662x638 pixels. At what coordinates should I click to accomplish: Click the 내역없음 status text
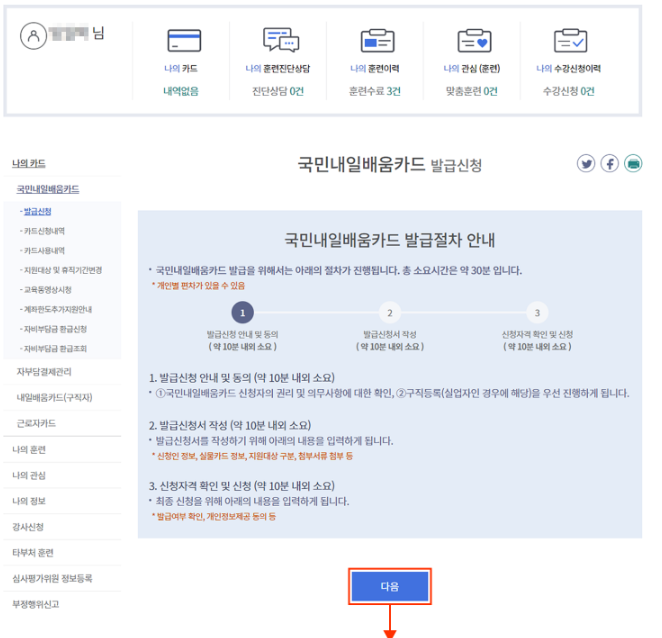pos(181,91)
